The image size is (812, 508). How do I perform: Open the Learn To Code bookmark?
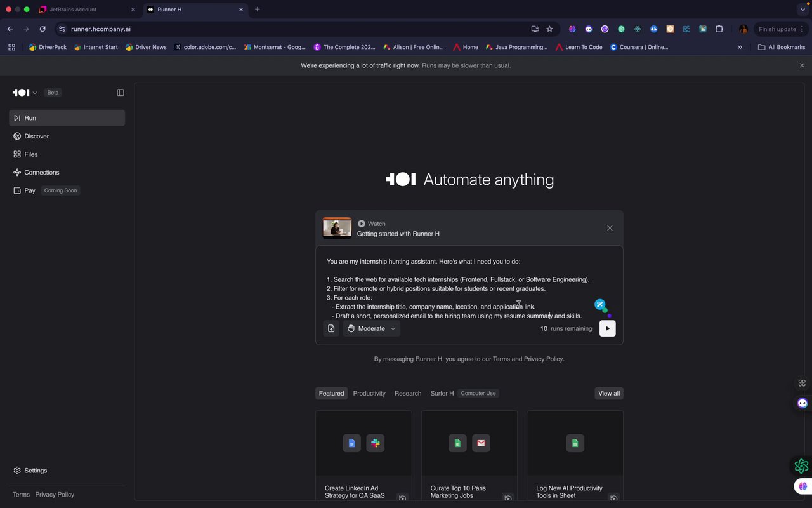pyautogui.click(x=579, y=47)
